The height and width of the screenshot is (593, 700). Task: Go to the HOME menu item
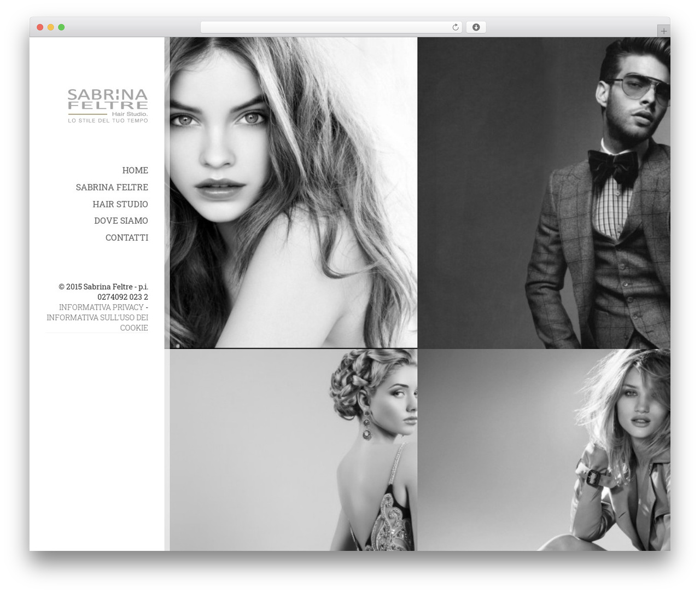pos(135,170)
